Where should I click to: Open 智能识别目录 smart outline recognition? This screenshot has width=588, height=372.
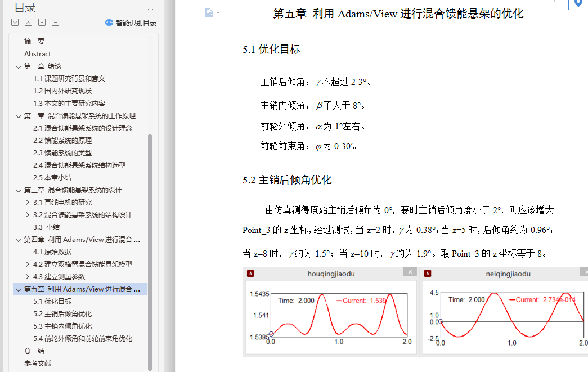(x=131, y=23)
